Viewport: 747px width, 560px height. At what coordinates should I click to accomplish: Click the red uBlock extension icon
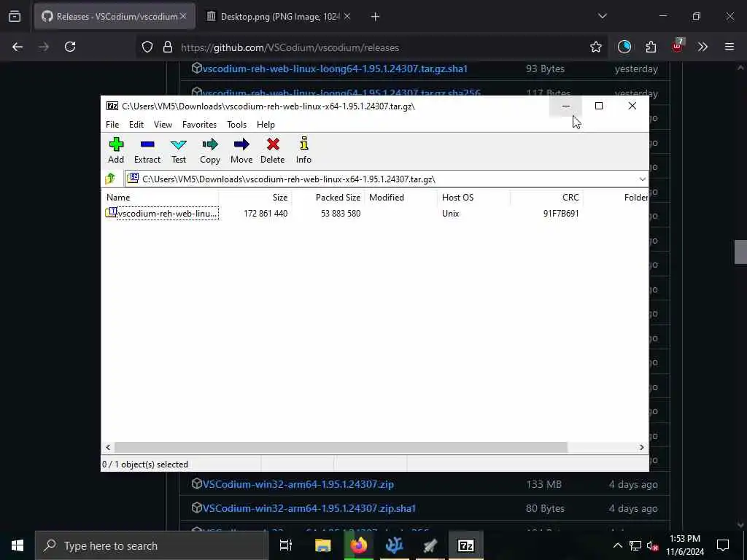pos(678,46)
